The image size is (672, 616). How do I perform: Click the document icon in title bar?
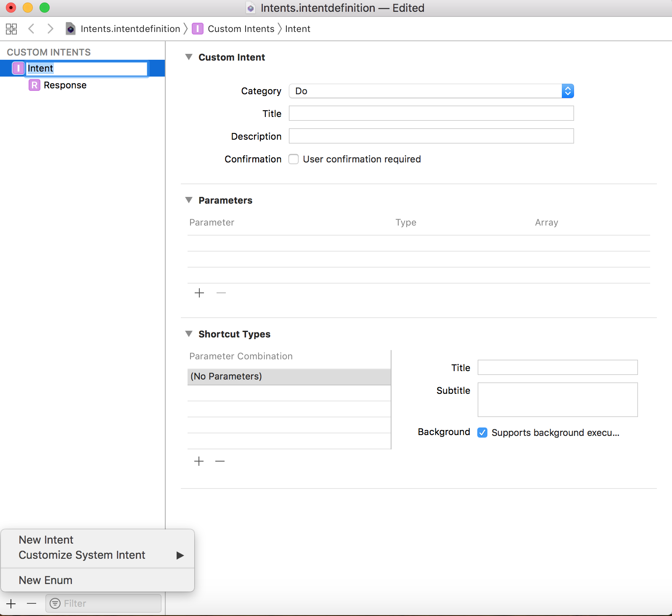click(x=251, y=8)
